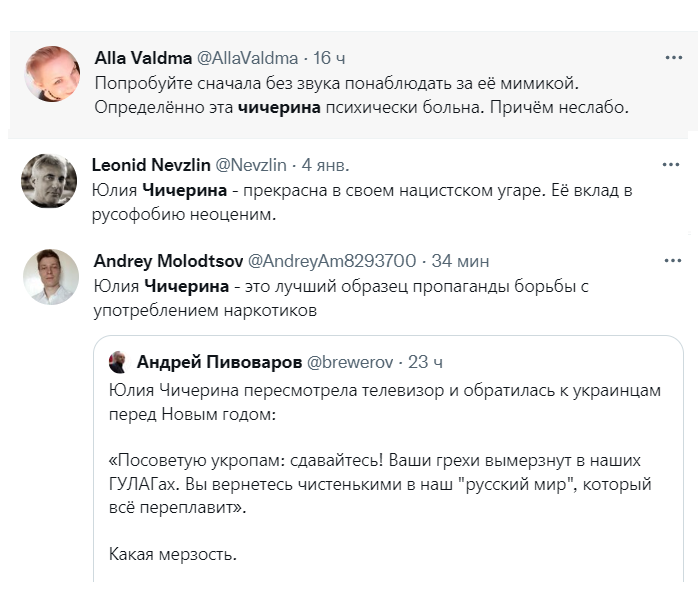Open more options on Alla Valdma's tweet
Image resolution: width=698 pixels, height=593 pixels.
[x=674, y=58]
